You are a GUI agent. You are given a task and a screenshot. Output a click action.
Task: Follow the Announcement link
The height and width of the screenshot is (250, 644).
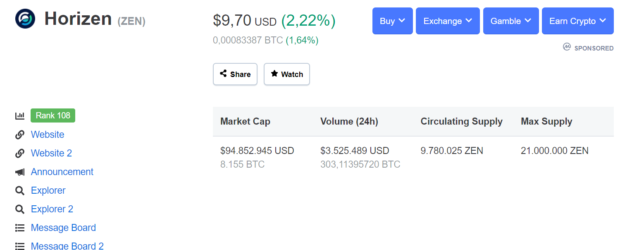pos(62,172)
